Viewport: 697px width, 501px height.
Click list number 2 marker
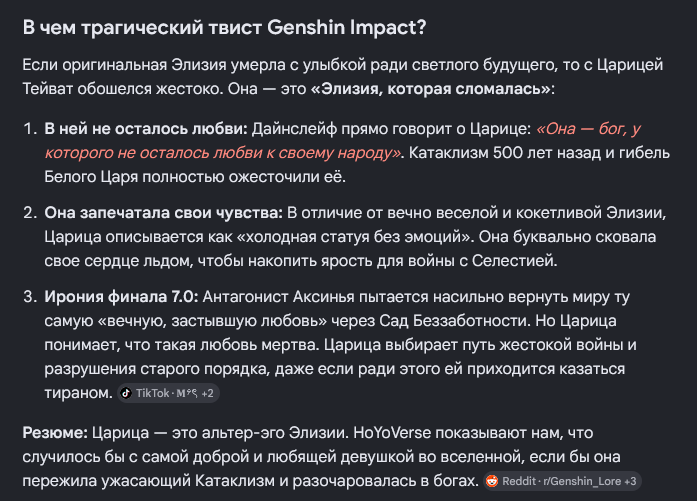pyautogui.click(x=30, y=213)
